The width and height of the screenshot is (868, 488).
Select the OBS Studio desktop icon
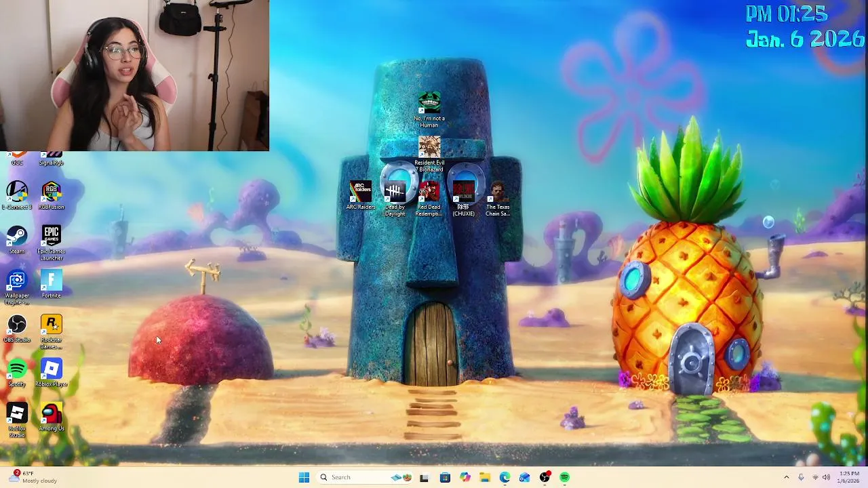tap(17, 329)
